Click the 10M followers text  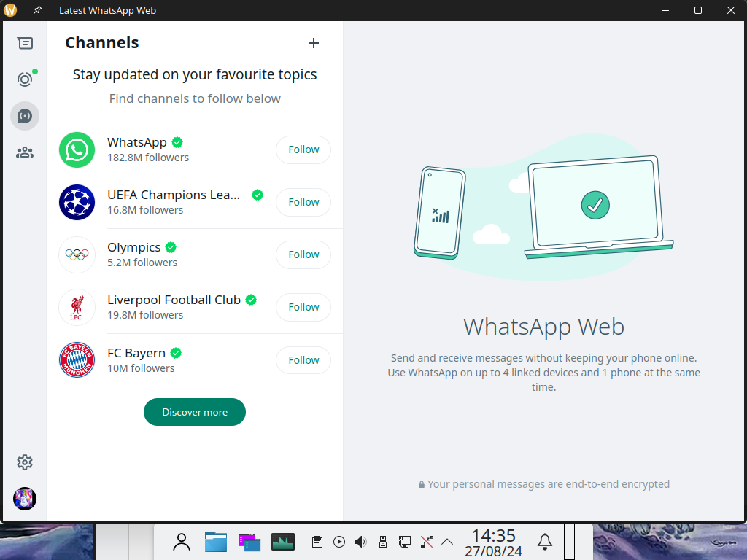(x=141, y=368)
